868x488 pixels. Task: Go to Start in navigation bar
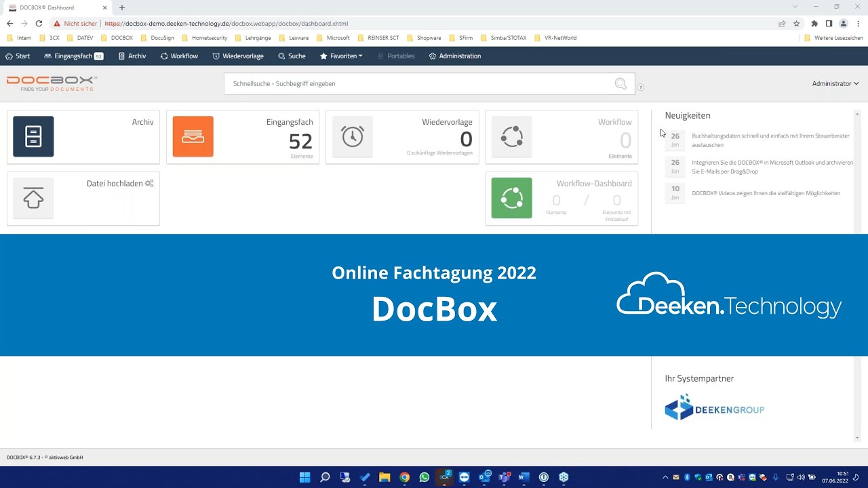18,56
